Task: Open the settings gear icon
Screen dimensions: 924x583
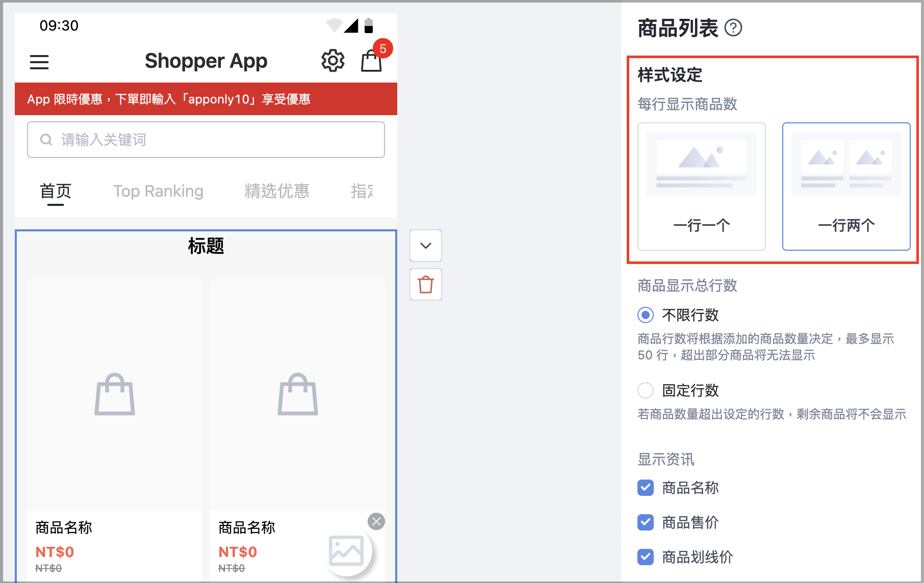Action: (333, 61)
